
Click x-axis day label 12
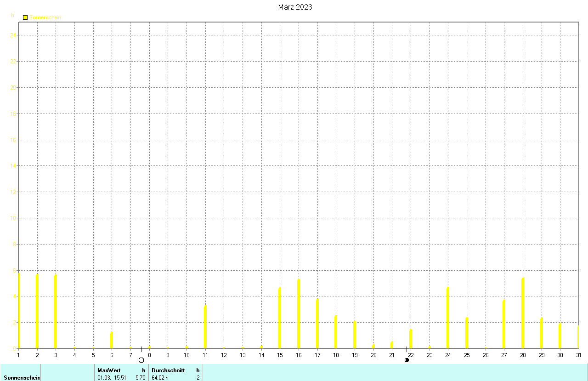224,355
